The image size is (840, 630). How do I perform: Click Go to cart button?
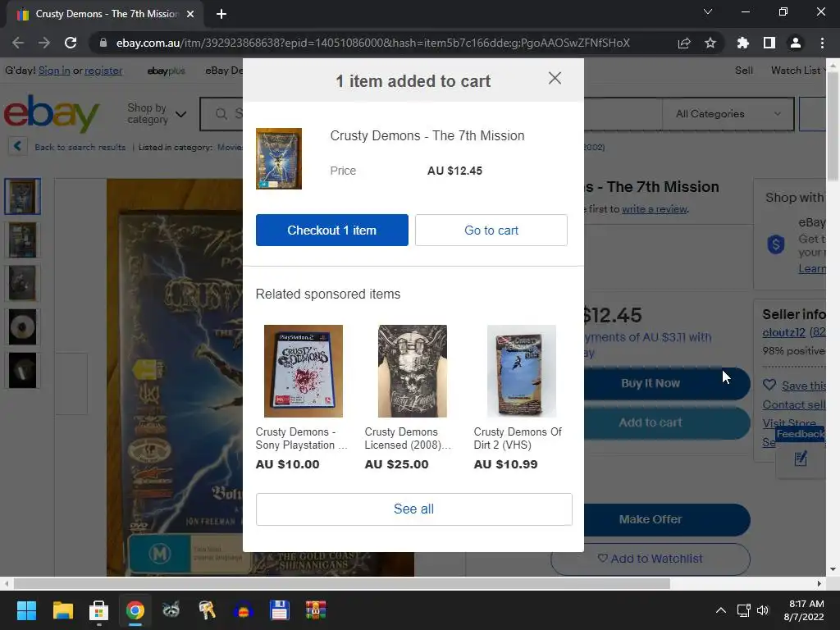point(491,231)
